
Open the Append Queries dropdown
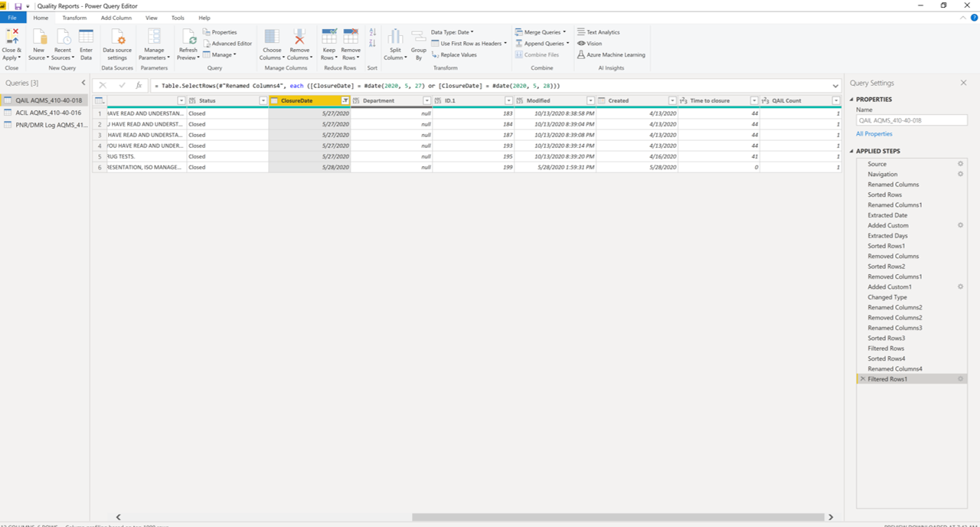[x=542, y=44]
